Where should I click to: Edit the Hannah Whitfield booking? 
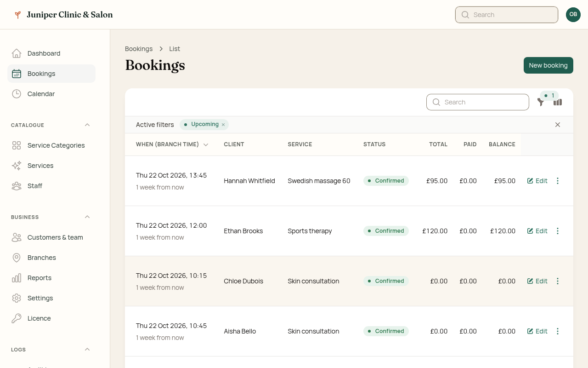coord(537,181)
